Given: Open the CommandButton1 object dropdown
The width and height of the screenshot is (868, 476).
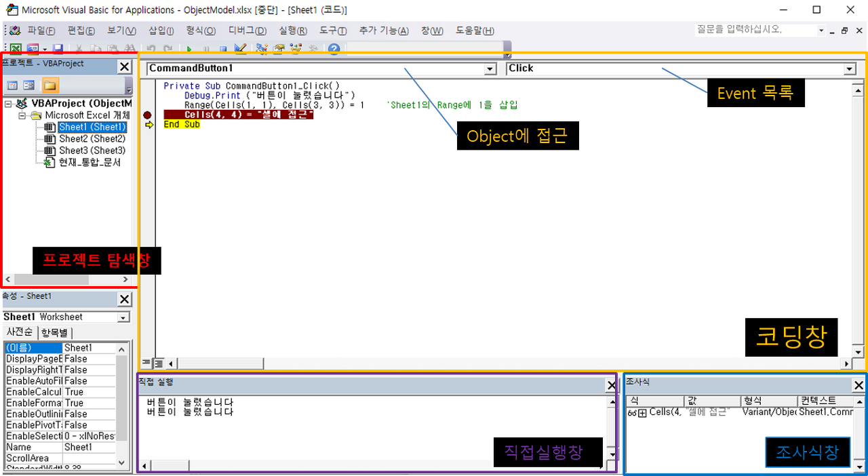Looking at the screenshot, I should click(x=490, y=68).
